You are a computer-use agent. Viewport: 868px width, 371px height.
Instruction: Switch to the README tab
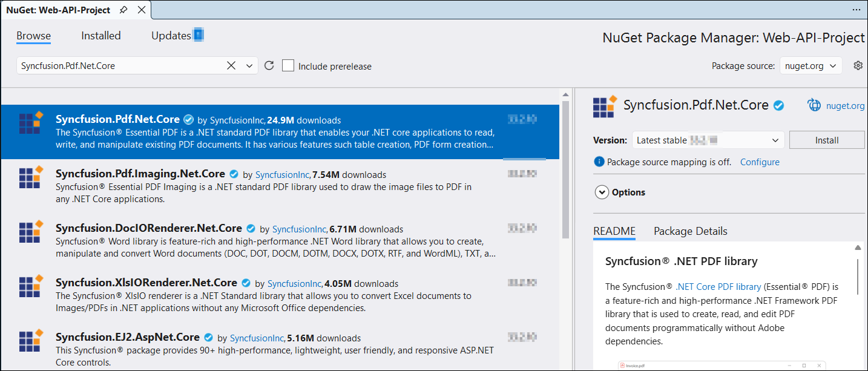pyautogui.click(x=614, y=231)
